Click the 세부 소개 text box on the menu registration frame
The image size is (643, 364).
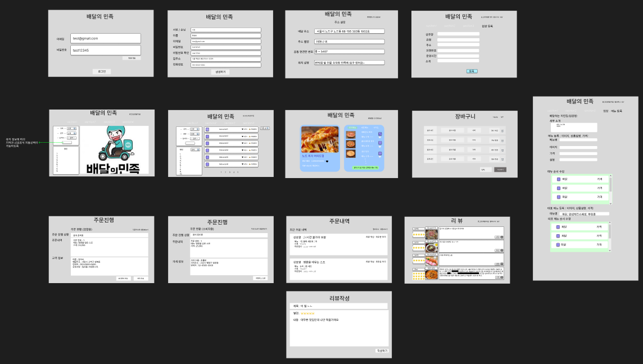[x=574, y=128]
